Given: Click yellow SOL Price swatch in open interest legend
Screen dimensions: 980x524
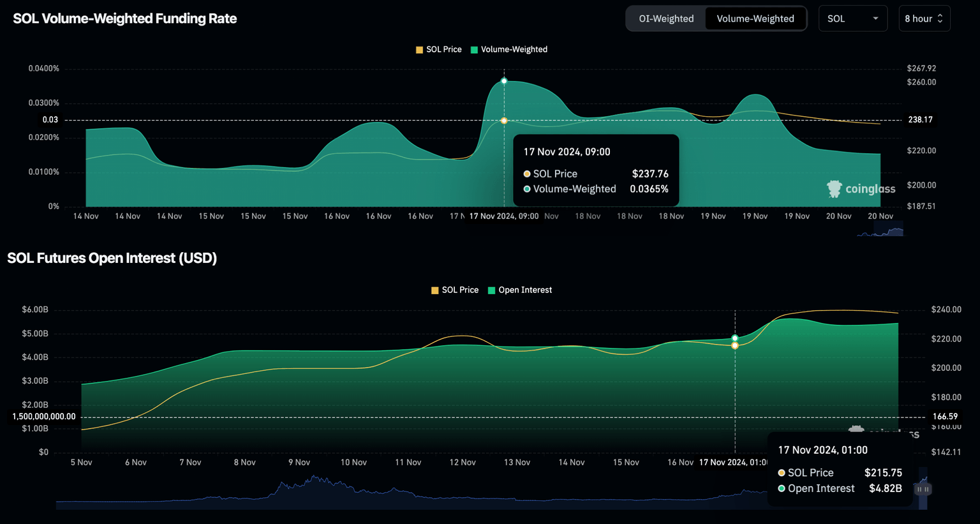Looking at the screenshot, I should [x=435, y=290].
